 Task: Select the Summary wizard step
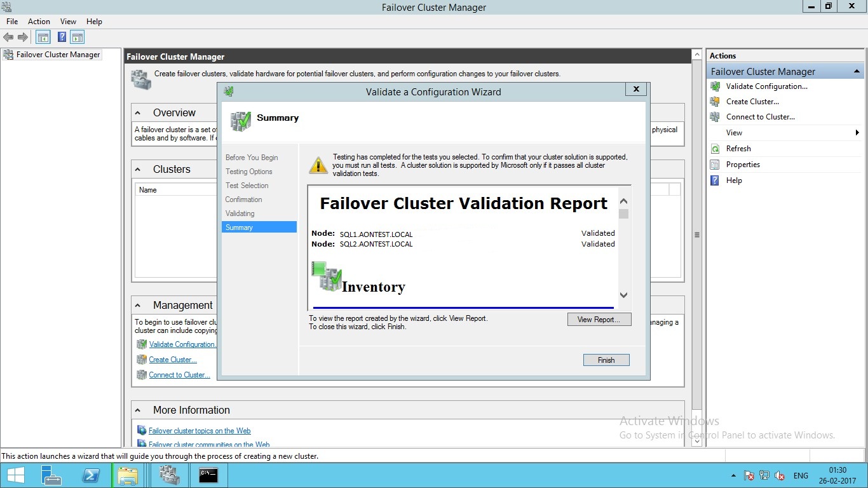(259, 227)
